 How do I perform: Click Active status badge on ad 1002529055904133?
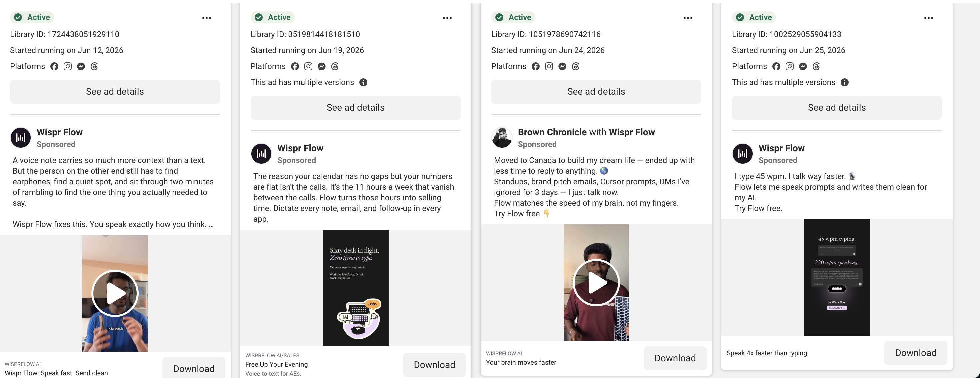(x=754, y=17)
